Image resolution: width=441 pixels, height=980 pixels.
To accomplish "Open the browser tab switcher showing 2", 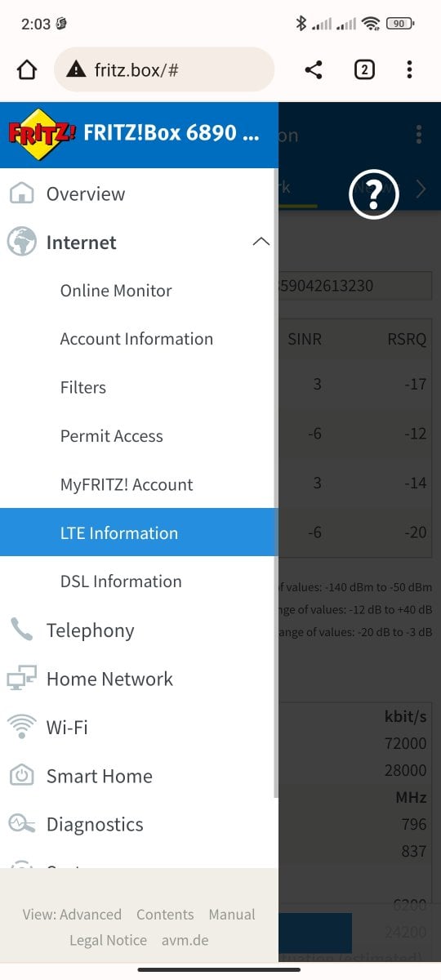I will 364,70.
